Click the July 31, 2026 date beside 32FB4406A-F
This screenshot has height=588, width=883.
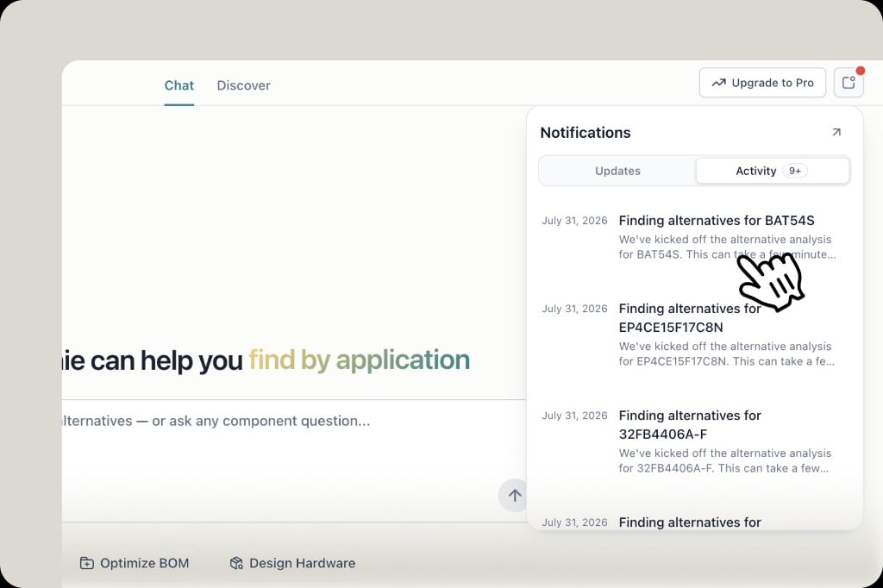pos(574,416)
